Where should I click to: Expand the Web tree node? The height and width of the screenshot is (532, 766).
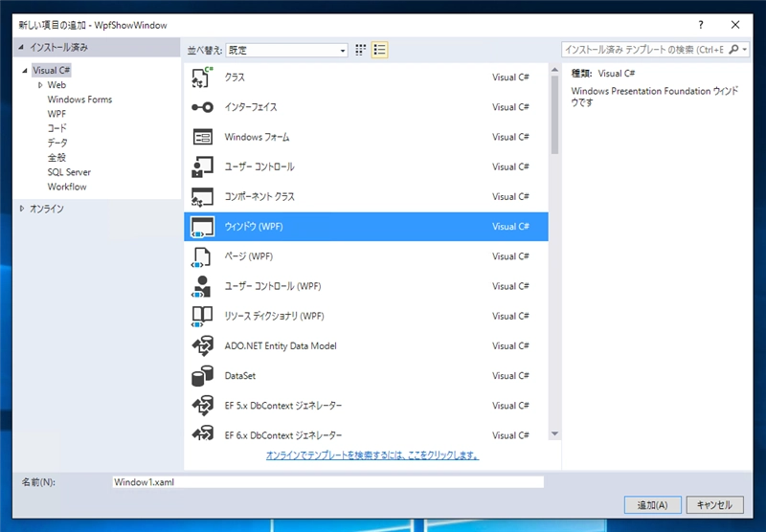[x=40, y=85]
